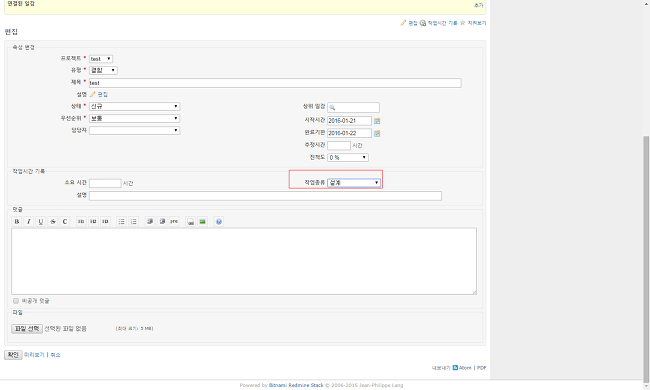The width and height of the screenshot is (650, 390).
Task: Export issue via Atom feed icon
Action: [462, 368]
